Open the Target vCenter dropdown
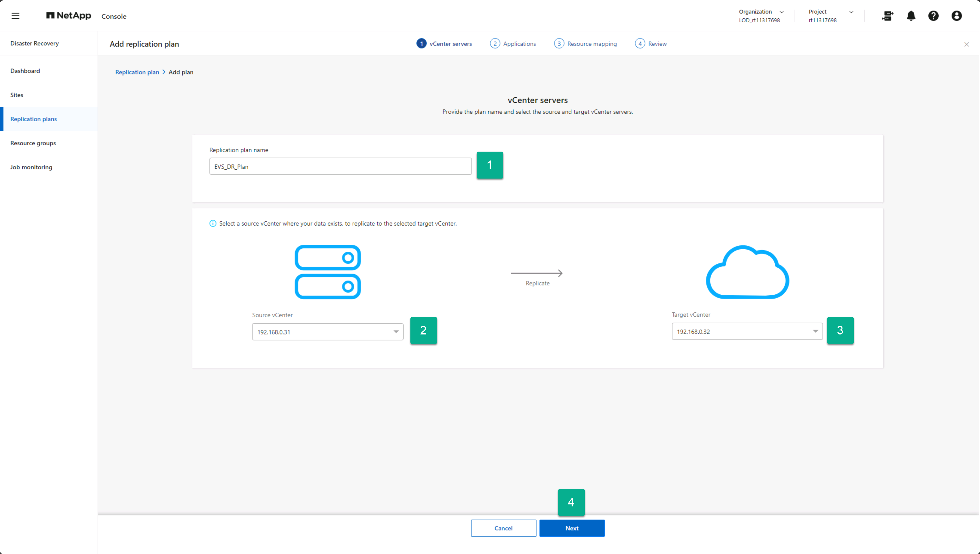 [747, 331]
